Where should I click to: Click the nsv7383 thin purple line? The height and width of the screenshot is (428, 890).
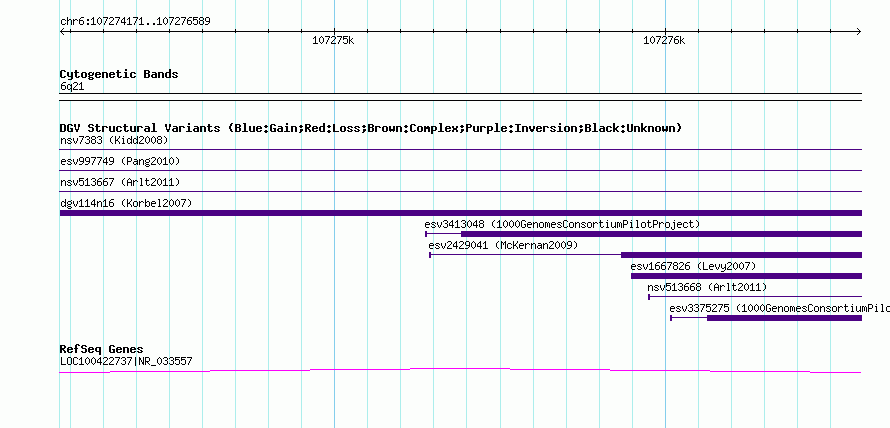click(461, 150)
